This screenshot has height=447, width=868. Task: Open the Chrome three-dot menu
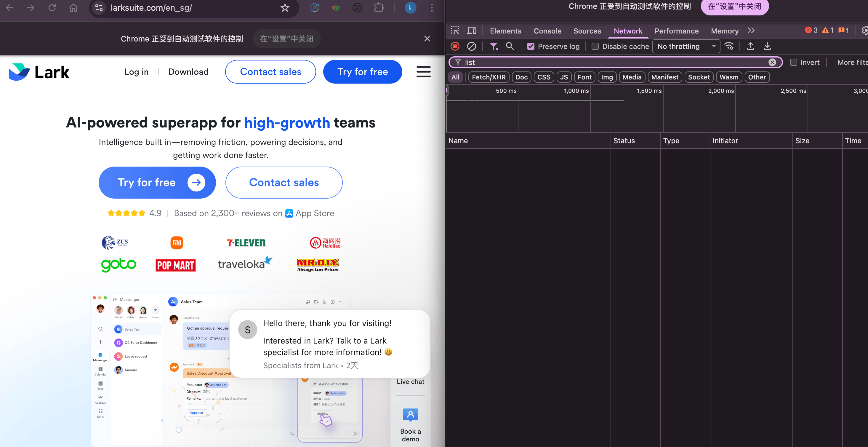(432, 8)
